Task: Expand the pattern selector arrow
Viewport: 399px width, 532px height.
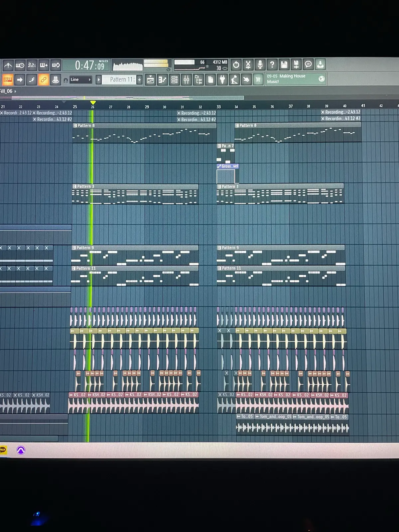Action: tap(98, 80)
